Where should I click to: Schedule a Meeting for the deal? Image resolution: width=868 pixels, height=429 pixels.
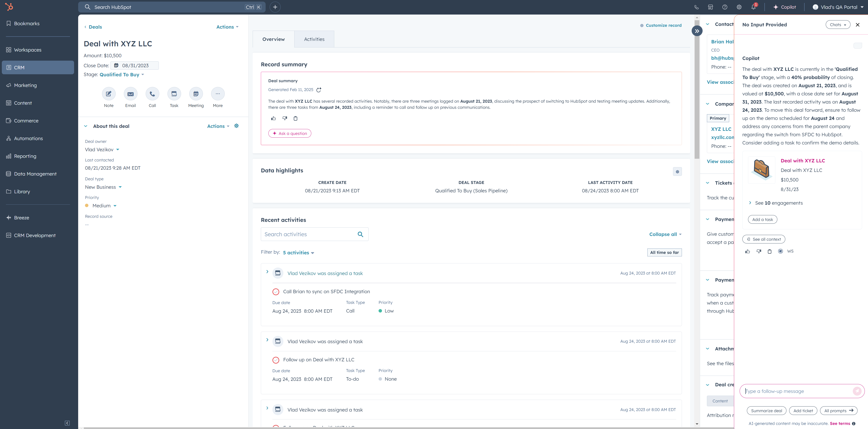pos(196,94)
